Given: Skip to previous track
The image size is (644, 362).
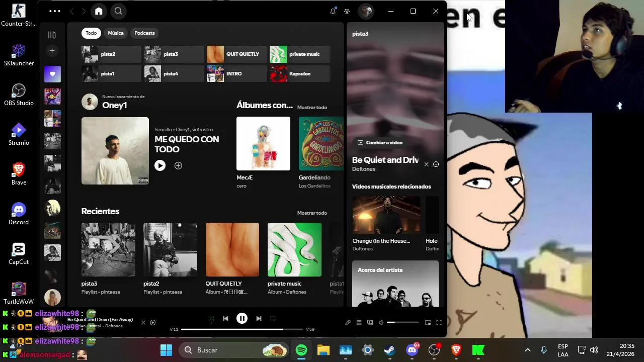Looking at the screenshot, I should (225, 319).
